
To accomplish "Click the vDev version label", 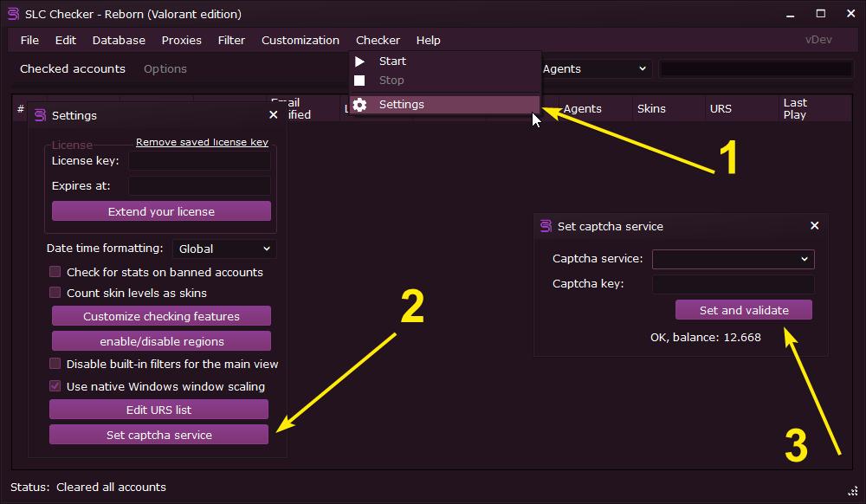I will coord(818,40).
